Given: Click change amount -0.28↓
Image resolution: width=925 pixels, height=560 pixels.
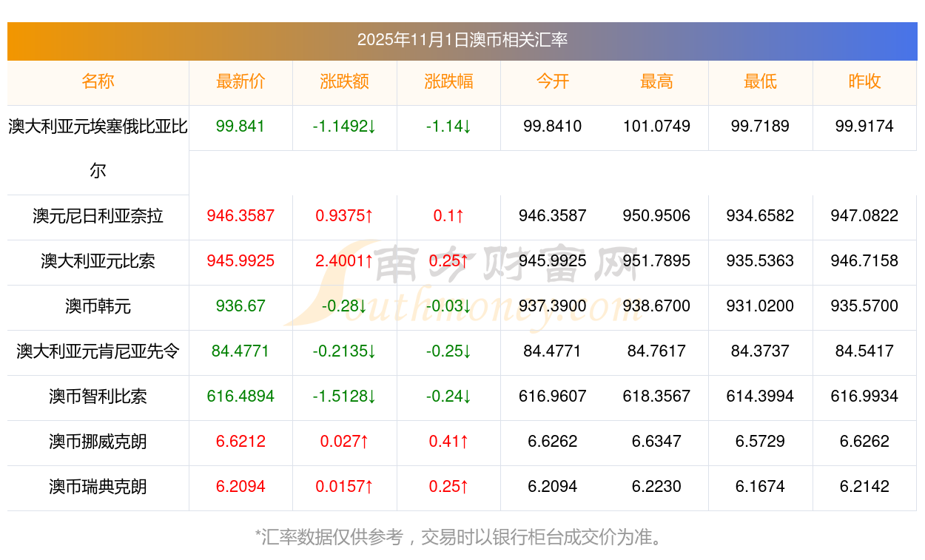Looking at the screenshot, I should click(x=345, y=306).
